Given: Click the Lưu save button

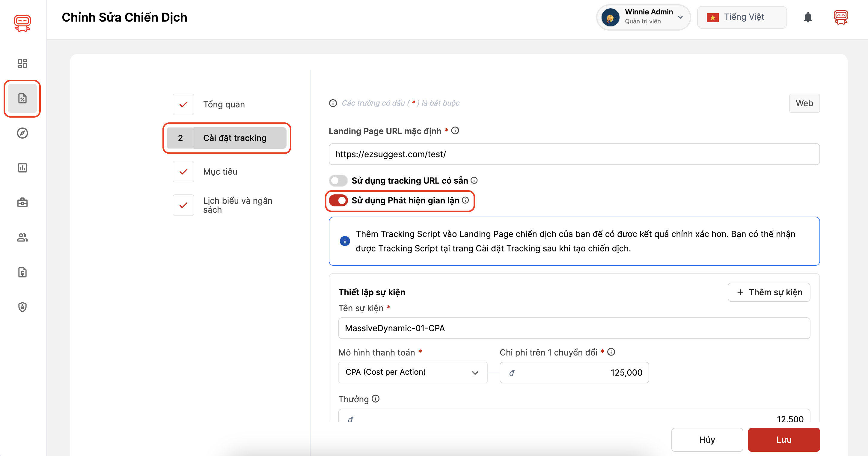Looking at the screenshot, I should click(x=783, y=439).
